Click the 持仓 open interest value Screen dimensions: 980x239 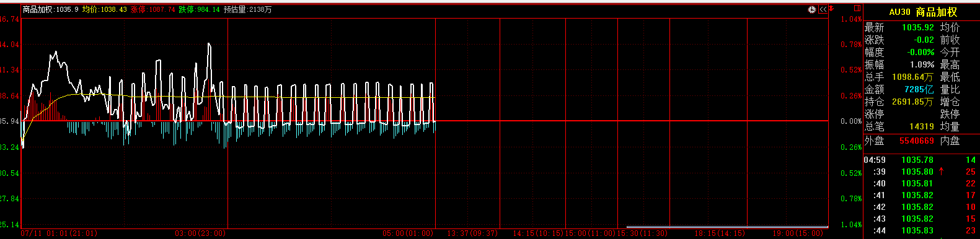tap(912, 102)
